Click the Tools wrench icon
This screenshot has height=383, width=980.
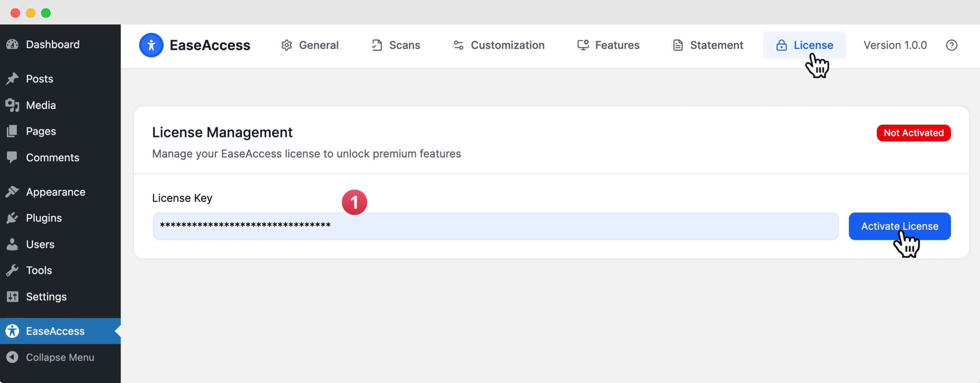[x=12, y=270]
